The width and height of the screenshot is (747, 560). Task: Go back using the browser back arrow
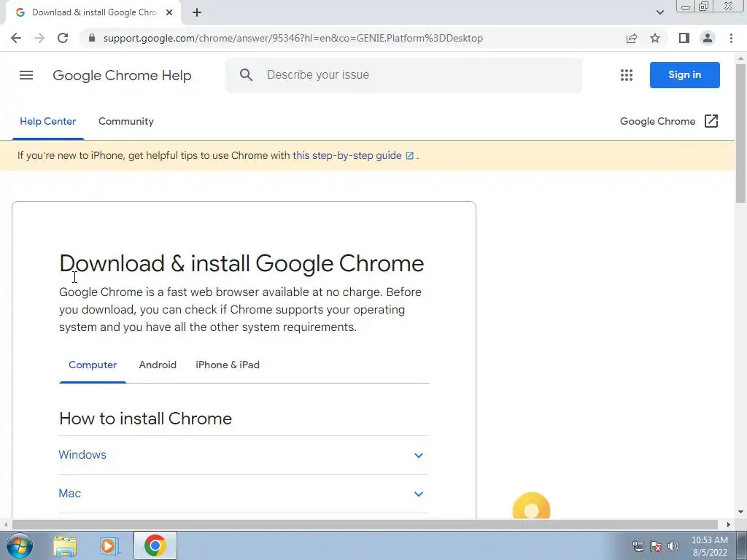(16, 38)
